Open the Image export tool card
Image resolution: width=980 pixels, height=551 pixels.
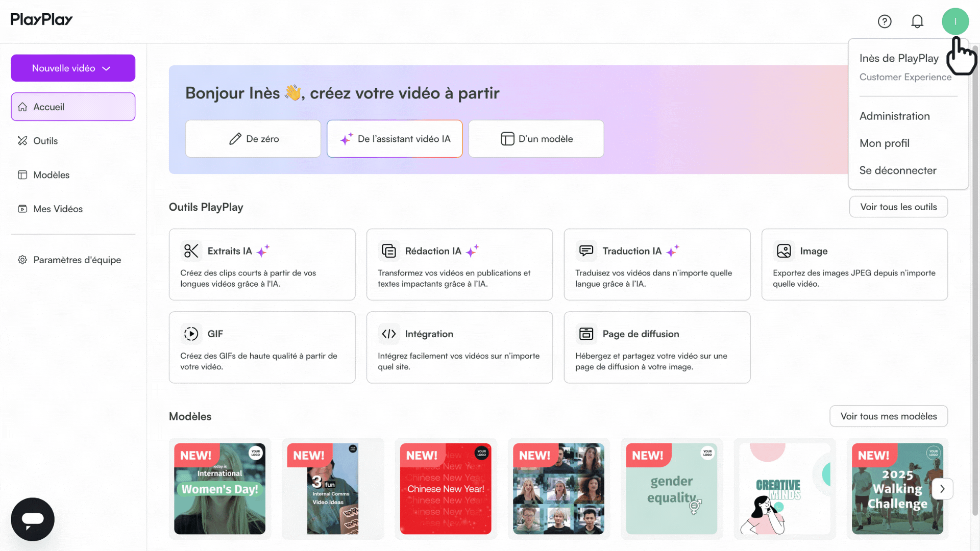(x=854, y=264)
